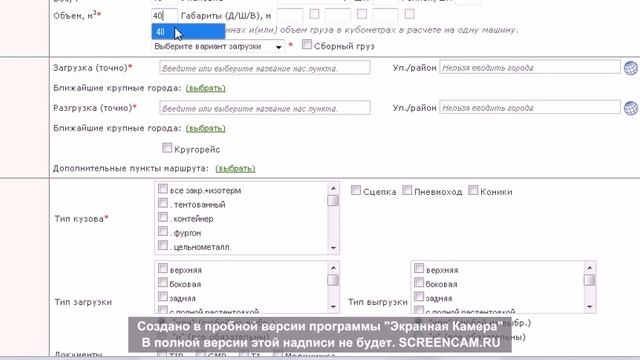
Task: Click the third dimensions (height) input field
Action: (x=385, y=16)
